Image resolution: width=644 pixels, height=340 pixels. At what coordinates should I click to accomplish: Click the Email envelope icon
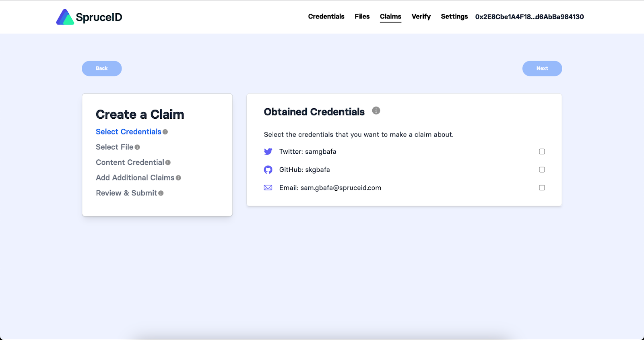click(x=268, y=188)
